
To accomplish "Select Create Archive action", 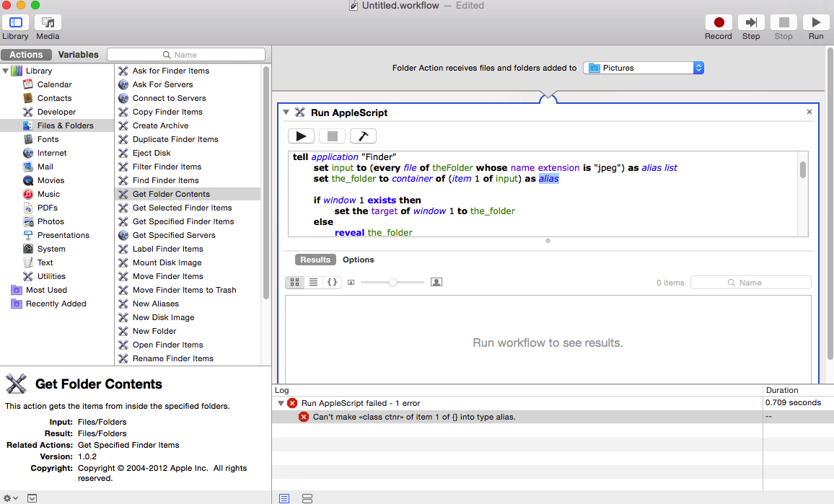I will [x=160, y=126].
